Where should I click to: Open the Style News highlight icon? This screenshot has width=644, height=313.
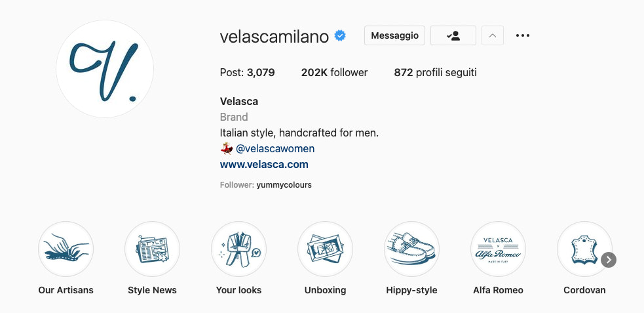pyautogui.click(x=152, y=249)
